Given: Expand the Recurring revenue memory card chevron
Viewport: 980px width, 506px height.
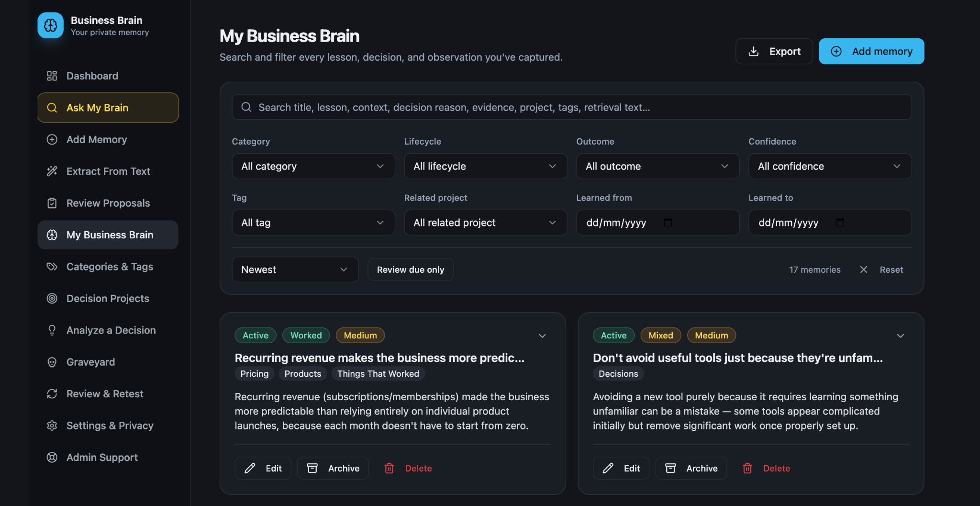Looking at the screenshot, I should pos(542,336).
